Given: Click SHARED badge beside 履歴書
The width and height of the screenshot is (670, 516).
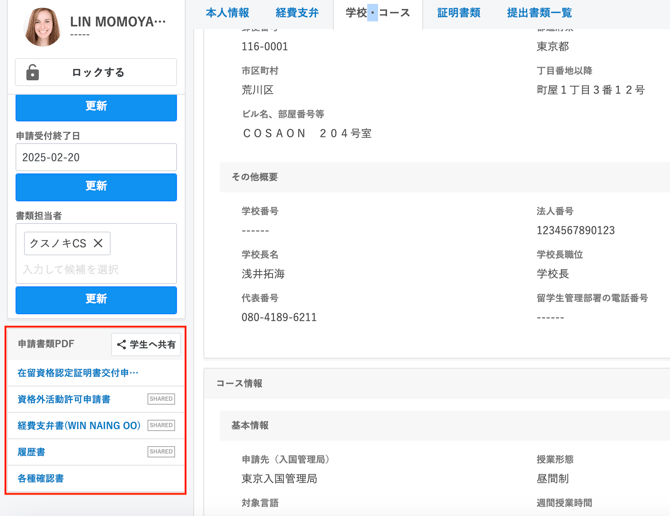Looking at the screenshot, I should pyautogui.click(x=161, y=452).
